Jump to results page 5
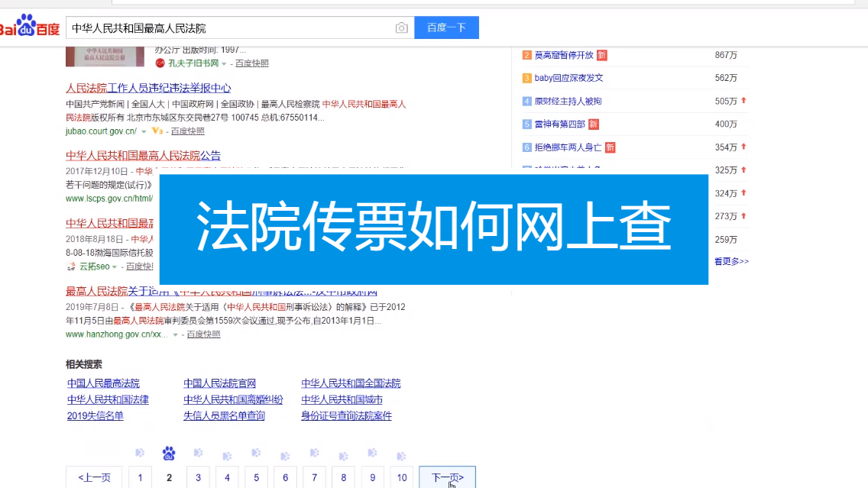868x488 pixels. tap(256, 477)
